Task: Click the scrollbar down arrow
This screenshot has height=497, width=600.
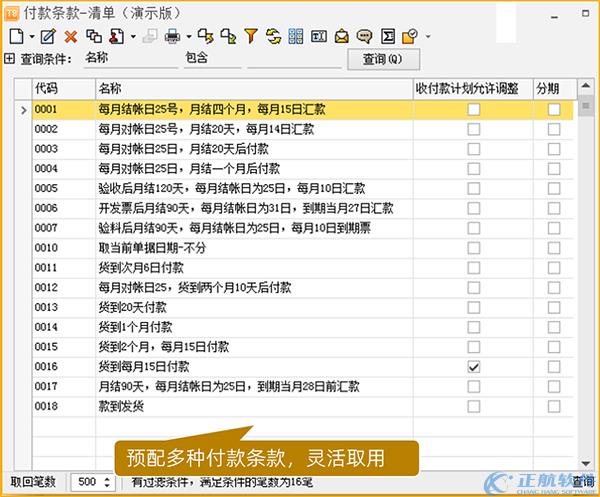Action: click(585, 463)
